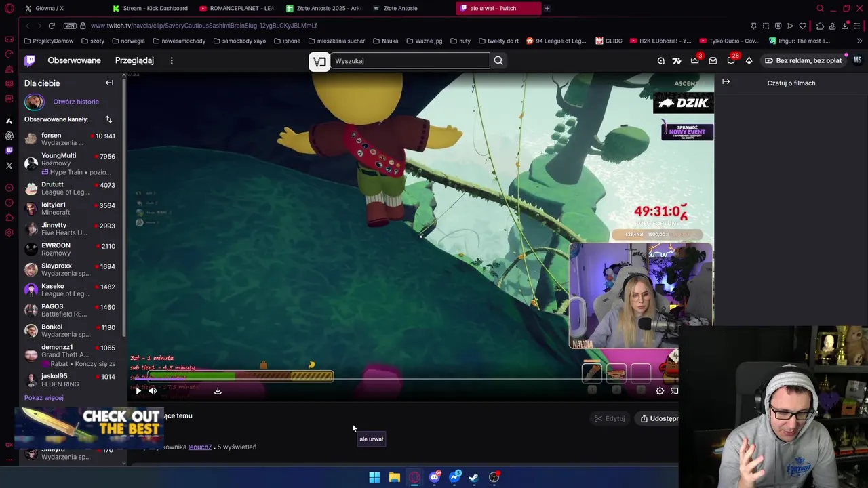Click the search magnifier button
This screenshot has height=488, width=868.
tap(498, 61)
